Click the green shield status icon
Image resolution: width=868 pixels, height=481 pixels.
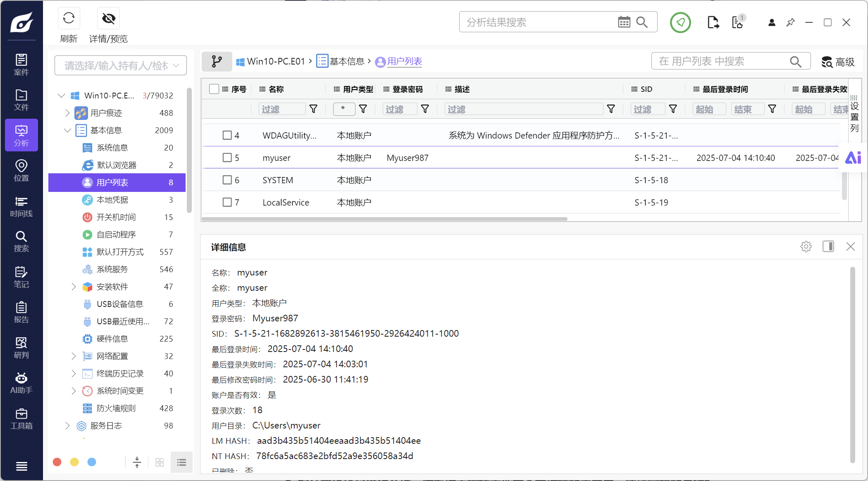(680, 22)
